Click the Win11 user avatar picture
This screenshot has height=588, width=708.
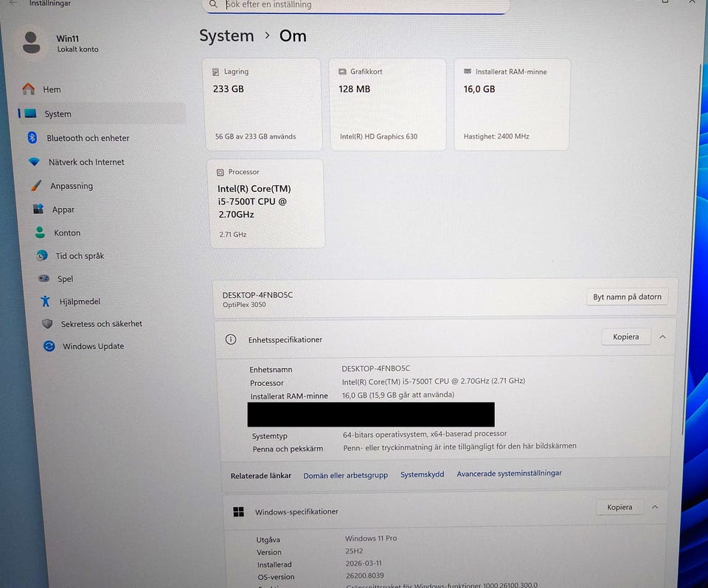(32, 44)
